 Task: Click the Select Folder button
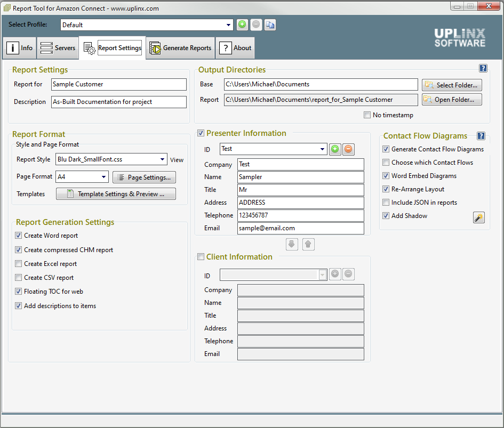click(452, 85)
